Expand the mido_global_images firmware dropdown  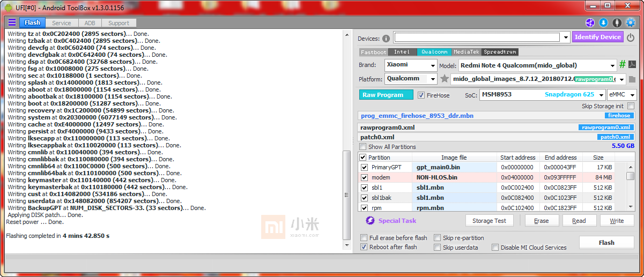[x=621, y=79]
